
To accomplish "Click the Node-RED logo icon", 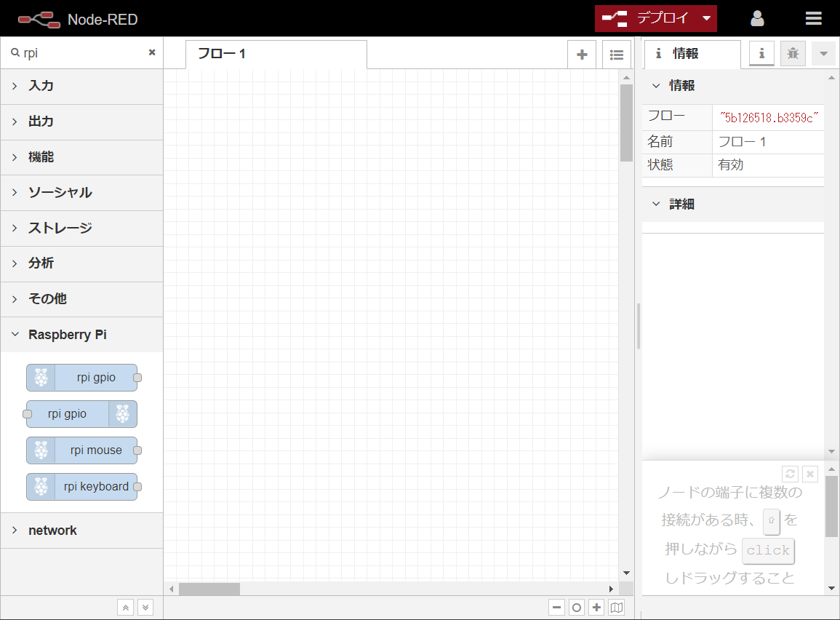I will click(39, 20).
